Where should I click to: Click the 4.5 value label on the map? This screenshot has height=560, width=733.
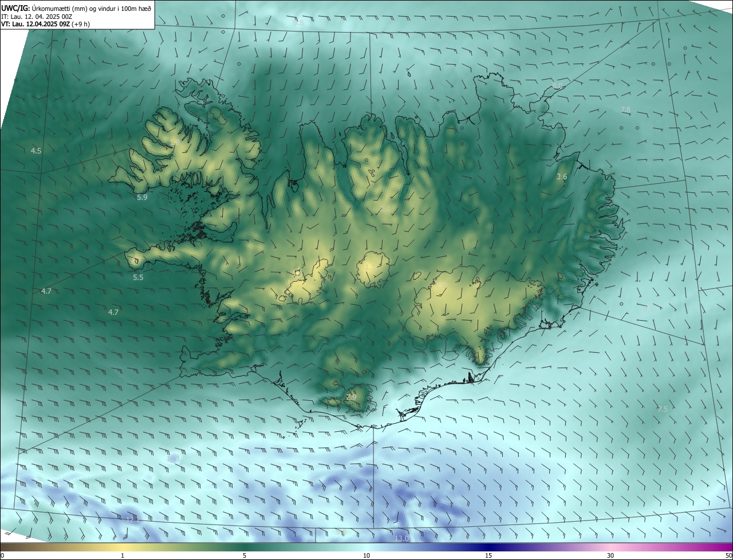tap(36, 151)
